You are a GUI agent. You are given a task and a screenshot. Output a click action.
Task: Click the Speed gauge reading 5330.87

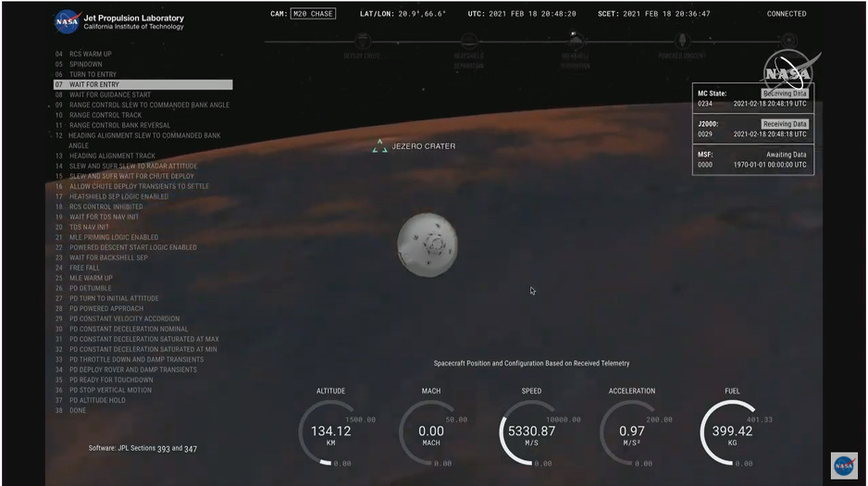[531, 431]
